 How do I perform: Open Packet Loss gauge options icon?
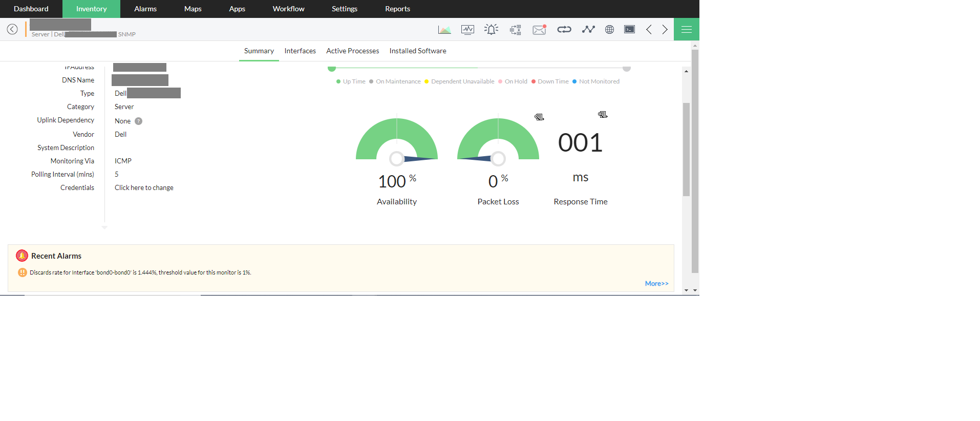pyautogui.click(x=539, y=117)
